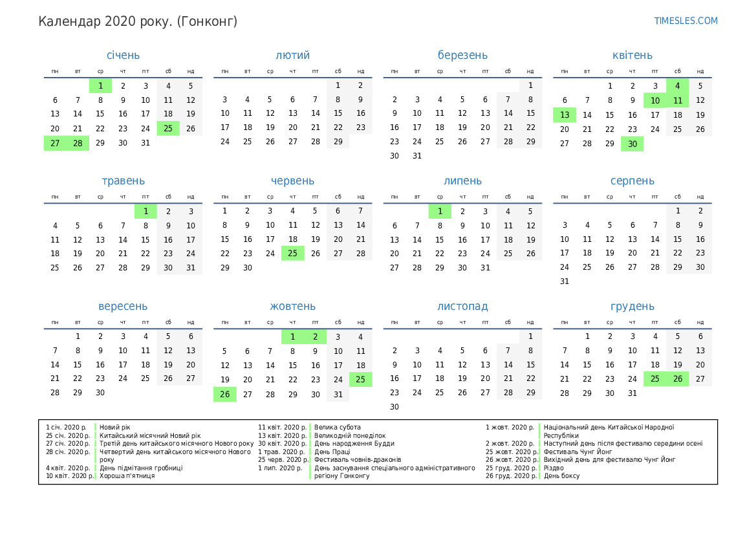The width and height of the screenshot is (756, 535).
Task: Select legend date '4 квіт. 2020 р.'
Action: [68, 468]
